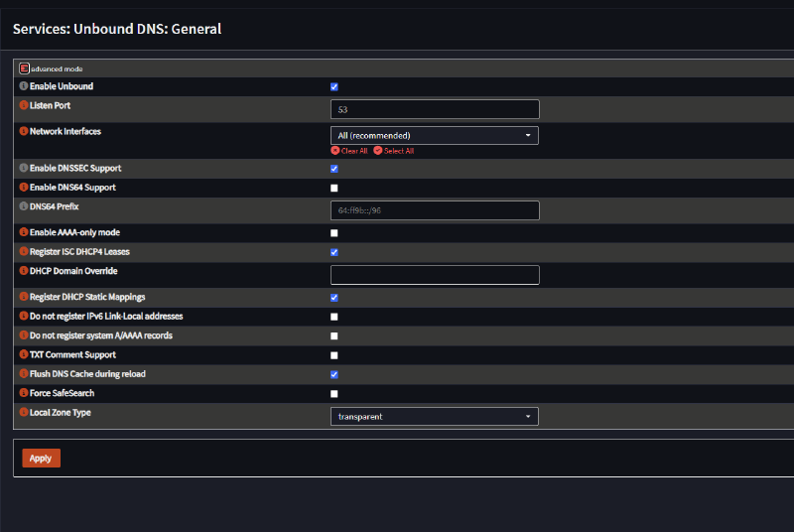Check Enable DNS64 Support checkbox
794x532 pixels.
point(334,189)
